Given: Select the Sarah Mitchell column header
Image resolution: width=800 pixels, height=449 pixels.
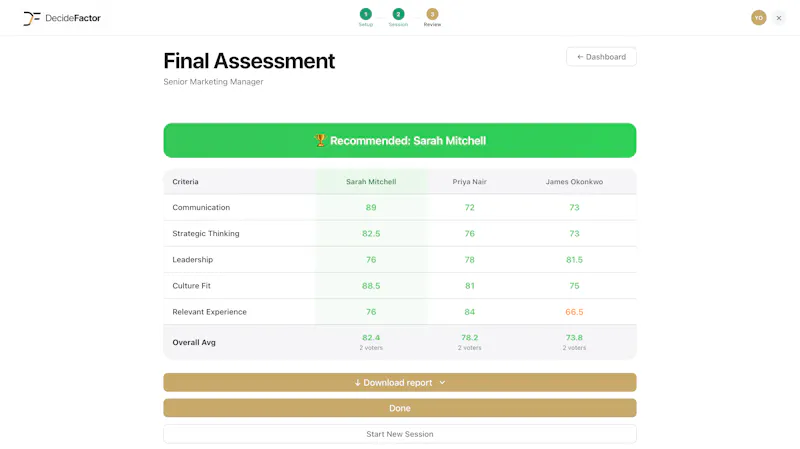Looking at the screenshot, I should pyautogui.click(x=371, y=182).
